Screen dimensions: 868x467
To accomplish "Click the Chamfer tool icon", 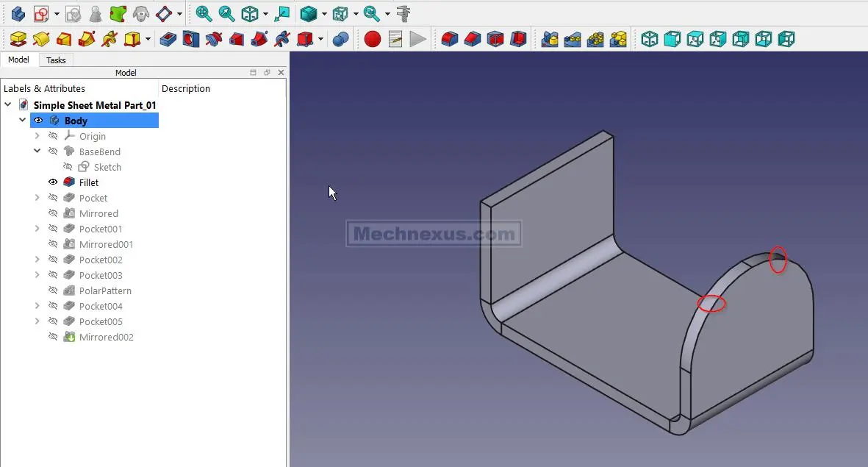I will click(473, 39).
